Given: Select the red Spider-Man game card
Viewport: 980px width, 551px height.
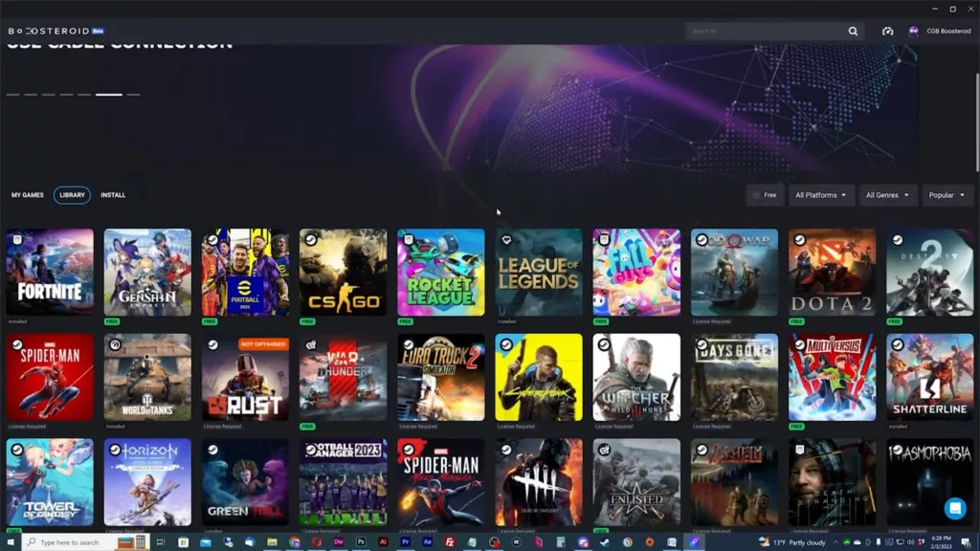Looking at the screenshot, I should click(x=50, y=377).
